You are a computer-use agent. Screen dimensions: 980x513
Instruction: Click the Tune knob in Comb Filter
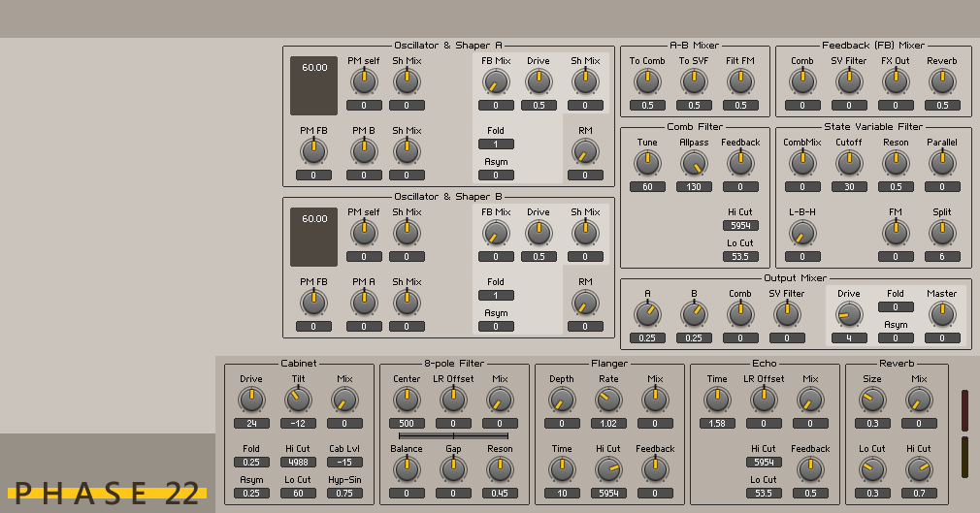point(647,163)
